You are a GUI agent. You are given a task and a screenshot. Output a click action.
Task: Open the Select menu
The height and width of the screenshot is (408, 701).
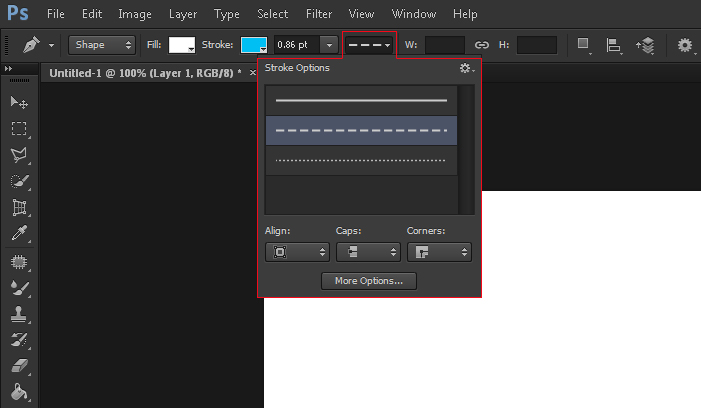pos(273,14)
